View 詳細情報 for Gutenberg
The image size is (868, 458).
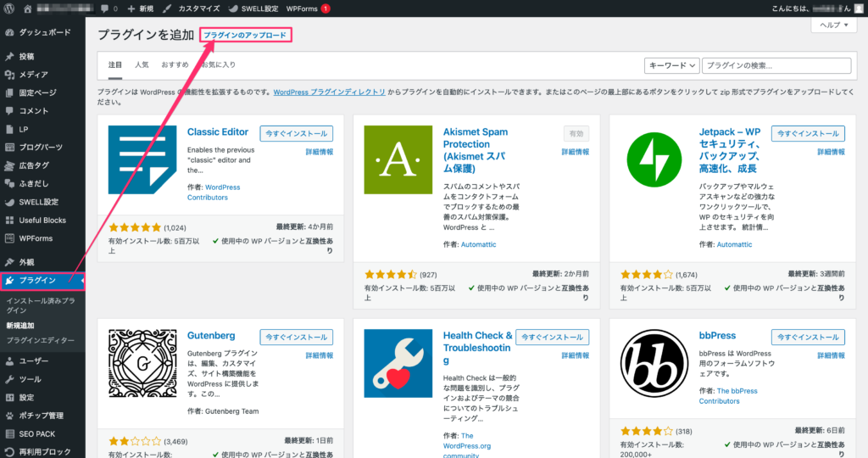tap(320, 355)
